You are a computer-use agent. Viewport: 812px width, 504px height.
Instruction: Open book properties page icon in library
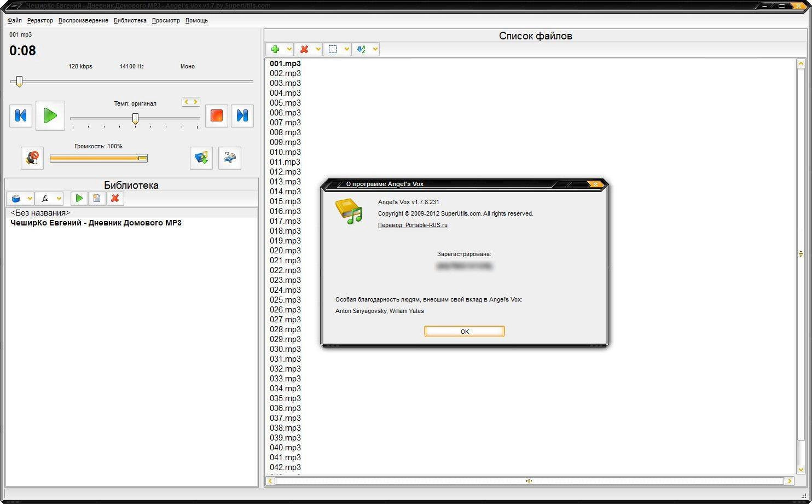(x=97, y=199)
